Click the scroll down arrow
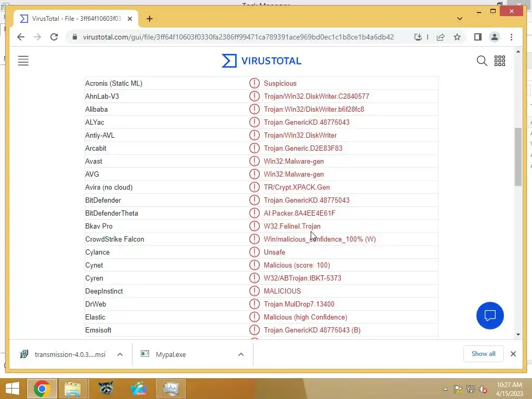Screen dimensions: 532x399 pyautogui.click(x=518, y=335)
